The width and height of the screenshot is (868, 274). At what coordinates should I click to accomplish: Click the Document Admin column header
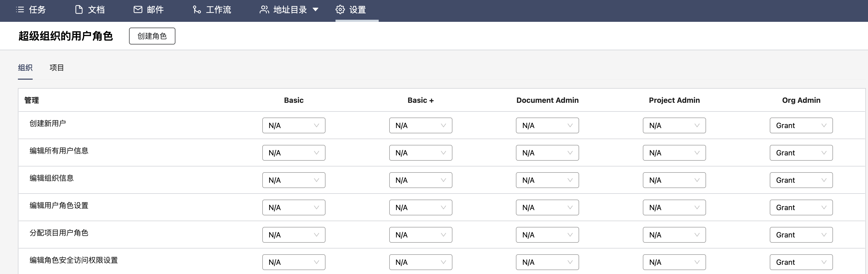point(547,100)
